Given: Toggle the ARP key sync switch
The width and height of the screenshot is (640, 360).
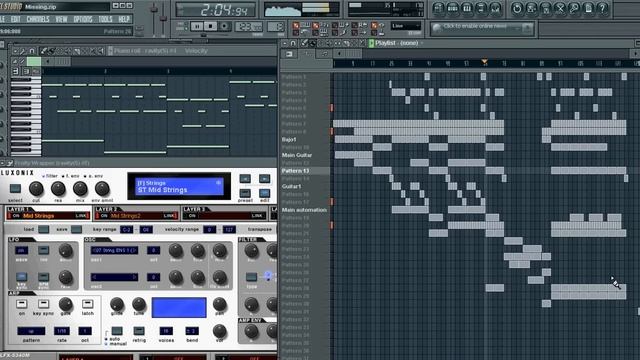Looking at the screenshot, I should 43,304.
